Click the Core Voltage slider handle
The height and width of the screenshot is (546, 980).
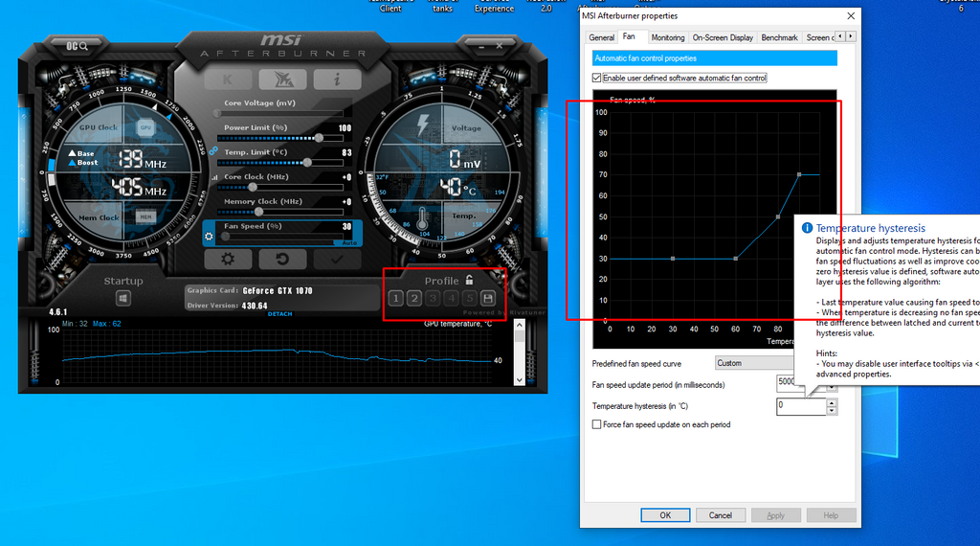(x=217, y=113)
